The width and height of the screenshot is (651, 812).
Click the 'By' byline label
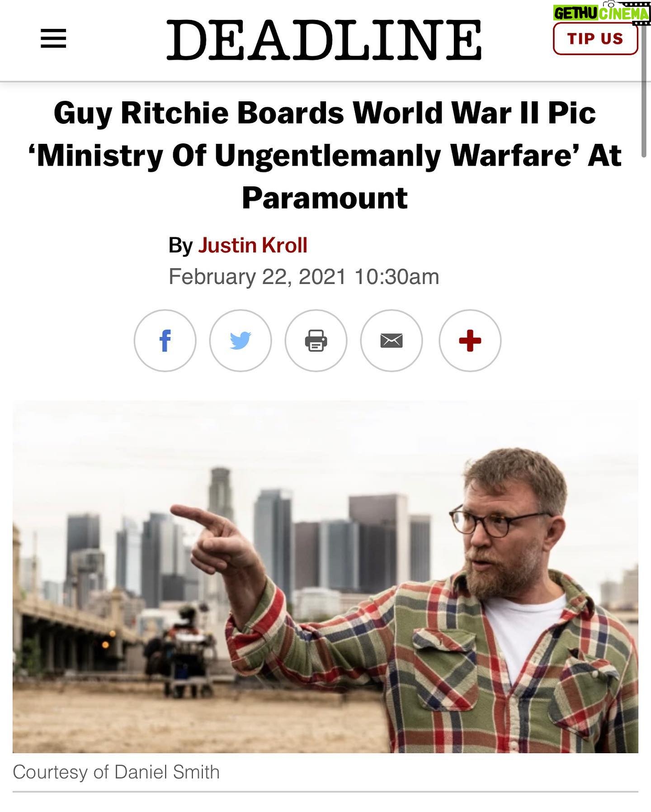point(180,246)
